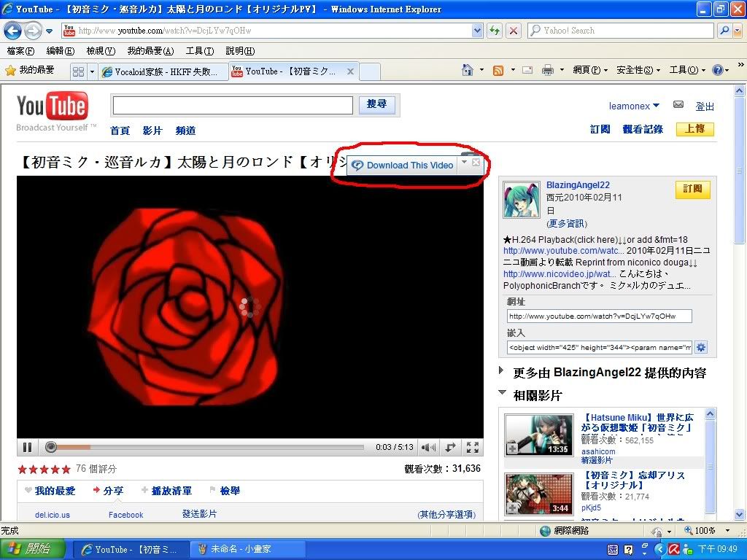747x560 pixels.
Task: Open the 檢視(V) menu
Action: [x=101, y=50]
